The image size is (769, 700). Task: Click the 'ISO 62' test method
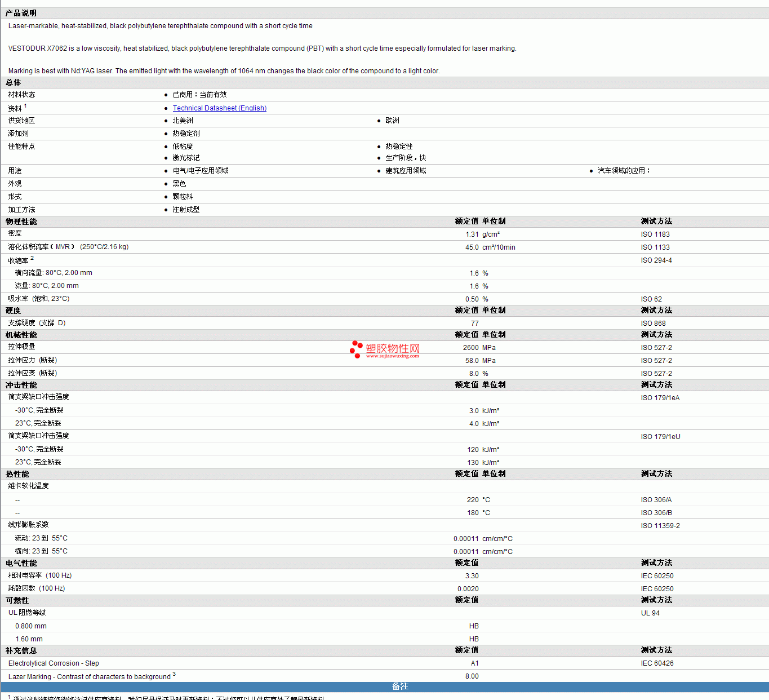click(x=651, y=299)
